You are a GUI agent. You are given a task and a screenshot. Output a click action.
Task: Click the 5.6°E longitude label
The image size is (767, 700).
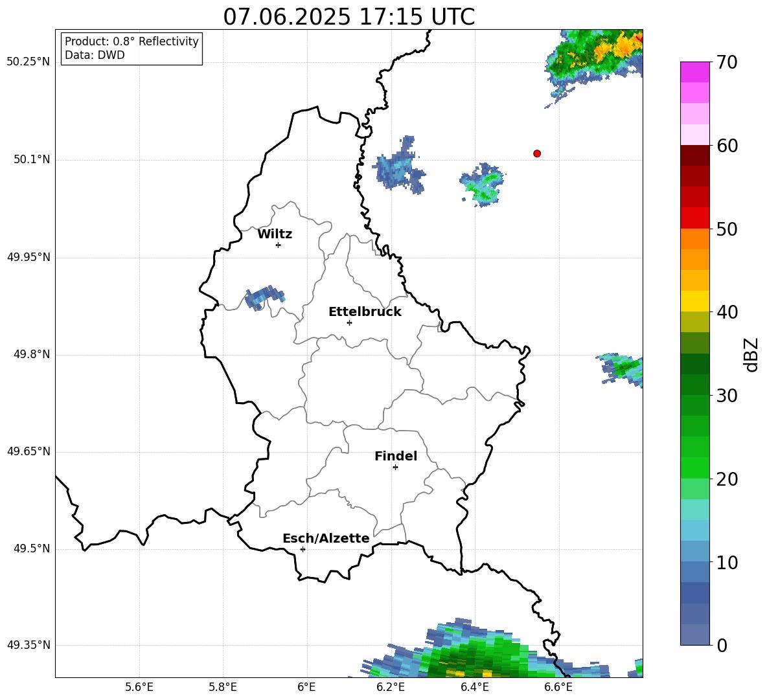click(139, 687)
